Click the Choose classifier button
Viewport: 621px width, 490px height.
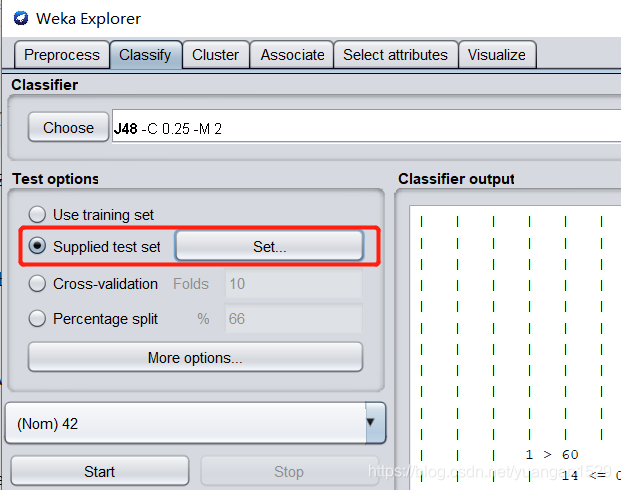click(69, 128)
